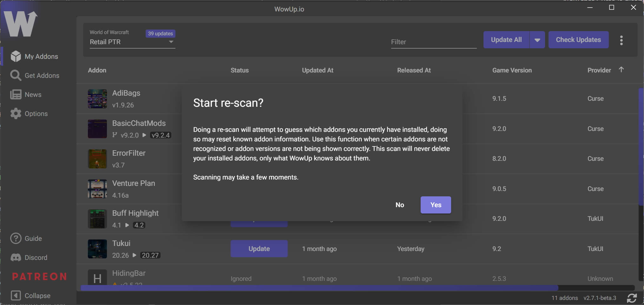Click Buff Highlight addon name
The image size is (644, 305).
pyautogui.click(x=135, y=213)
